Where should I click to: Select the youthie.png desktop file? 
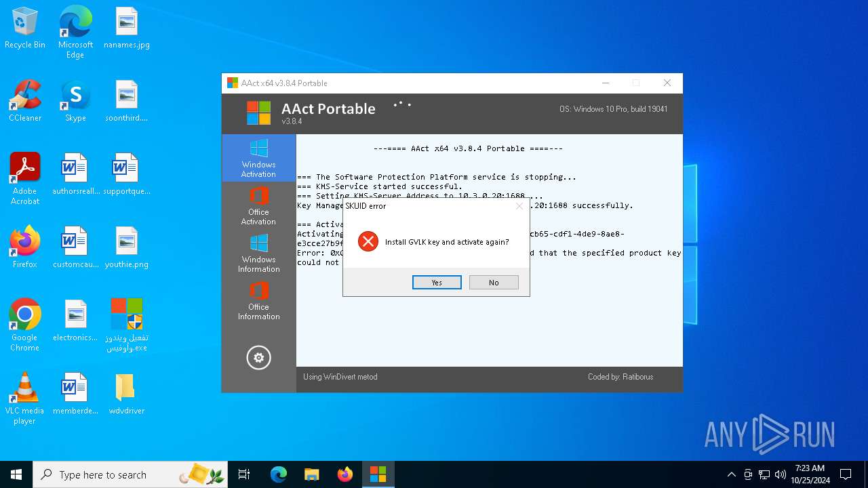[127, 248]
